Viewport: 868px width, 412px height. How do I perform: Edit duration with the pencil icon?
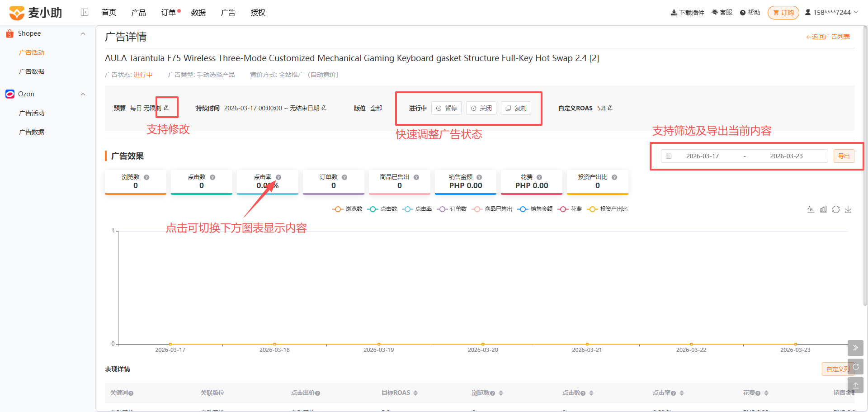[x=324, y=108]
